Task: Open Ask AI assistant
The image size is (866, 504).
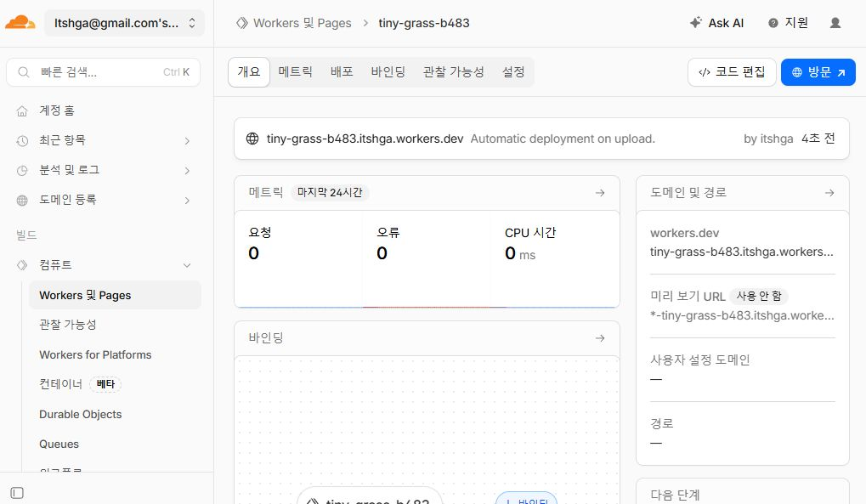Action: point(717,23)
